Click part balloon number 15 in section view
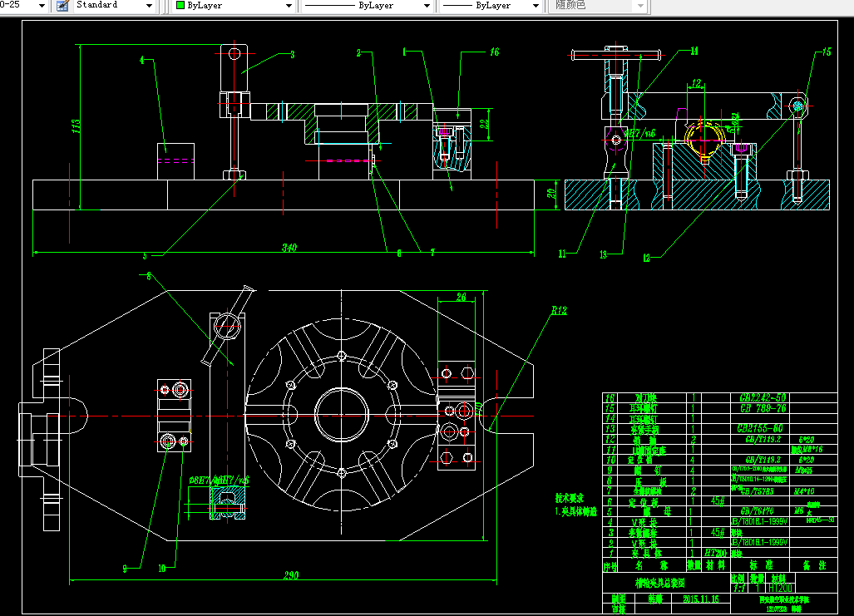854x616 pixels. [827, 52]
